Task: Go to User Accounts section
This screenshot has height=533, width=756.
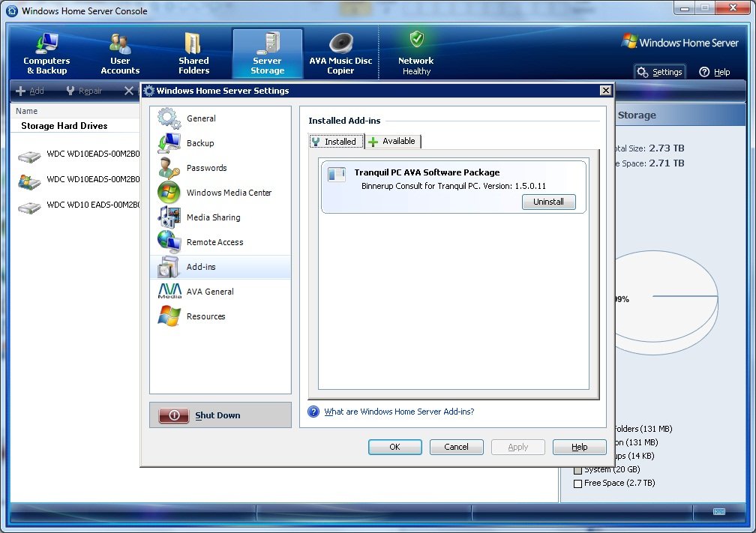Action: [x=120, y=53]
